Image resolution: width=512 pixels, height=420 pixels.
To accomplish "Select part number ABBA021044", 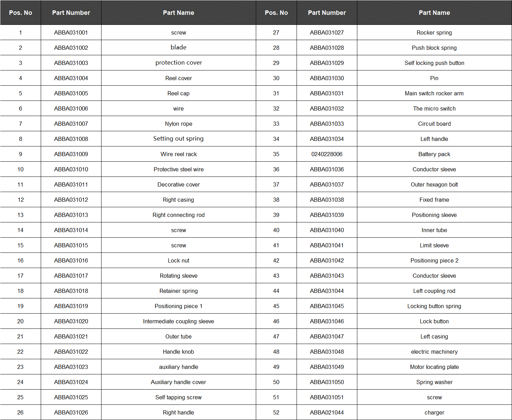I will click(x=327, y=412).
